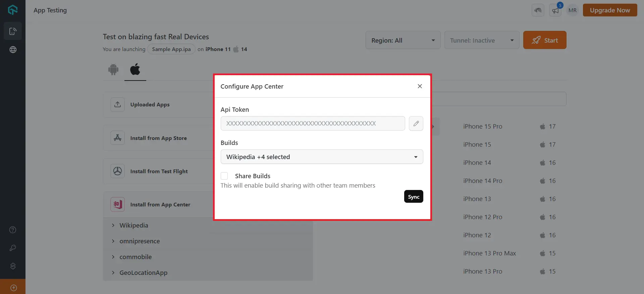This screenshot has width=644, height=294.
Task: Select the Android platform icon
Action: click(x=113, y=69)
